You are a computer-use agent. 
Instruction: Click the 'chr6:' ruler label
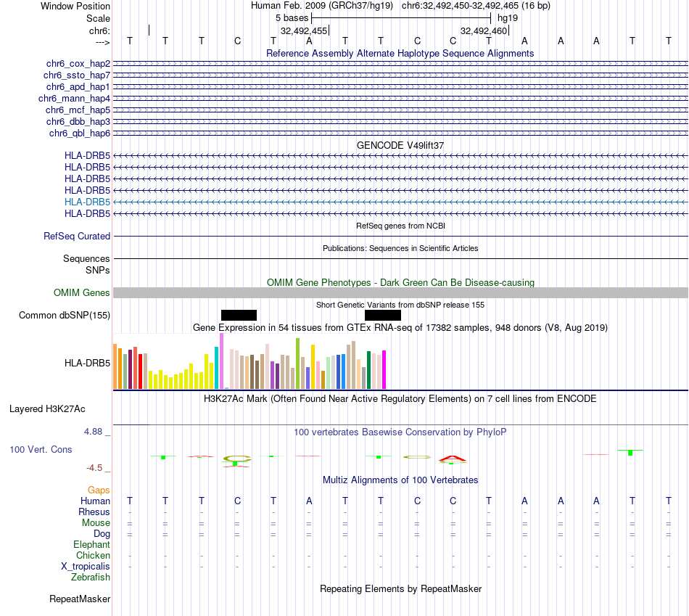click(x=99, y=30)
